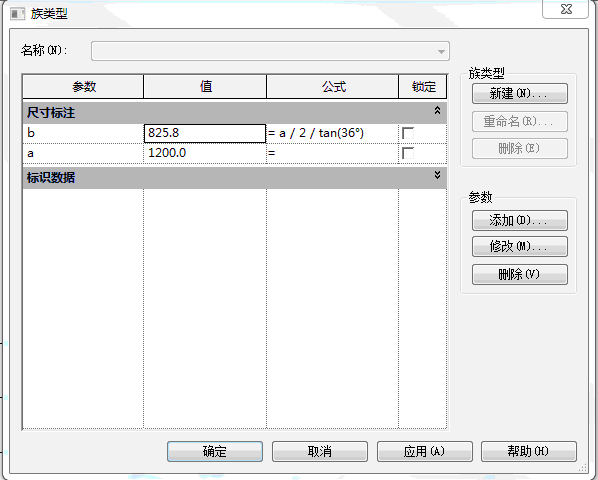Click the empty formula cell for parameter a
This screenshot has height=480, width=598.
[x=333, y=153]
